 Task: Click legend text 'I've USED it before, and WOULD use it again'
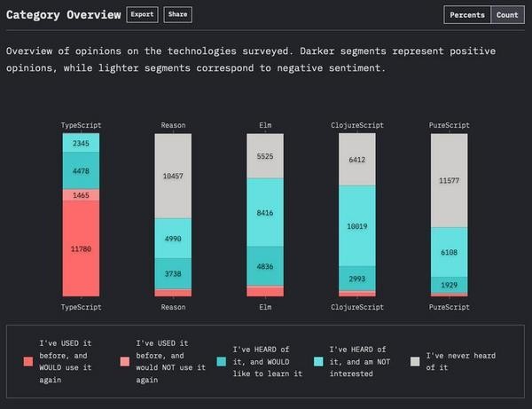pos(66,361)
